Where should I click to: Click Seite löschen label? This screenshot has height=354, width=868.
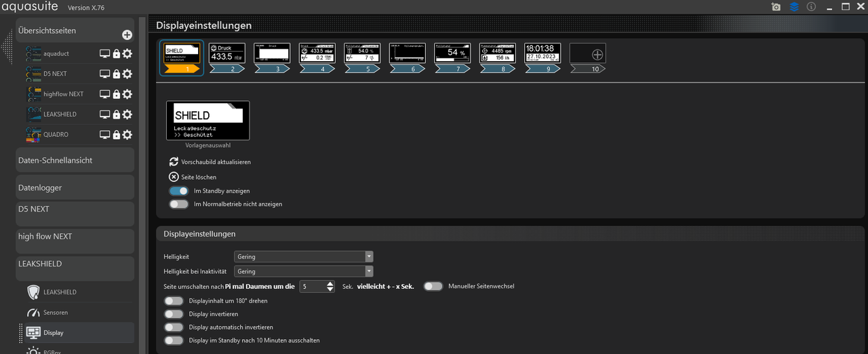199,177
